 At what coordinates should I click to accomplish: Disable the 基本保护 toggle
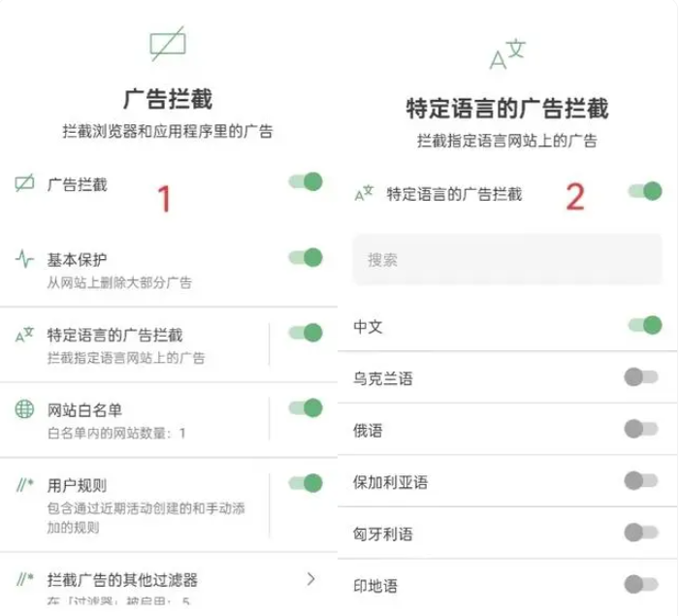[x=306, y=257]
